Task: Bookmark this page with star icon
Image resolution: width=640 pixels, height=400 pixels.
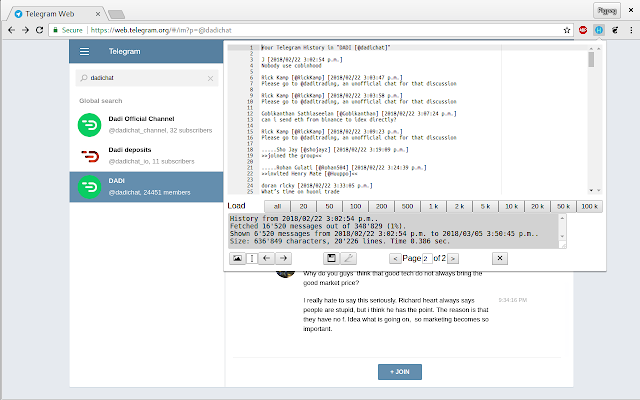Action: point(567,30)
